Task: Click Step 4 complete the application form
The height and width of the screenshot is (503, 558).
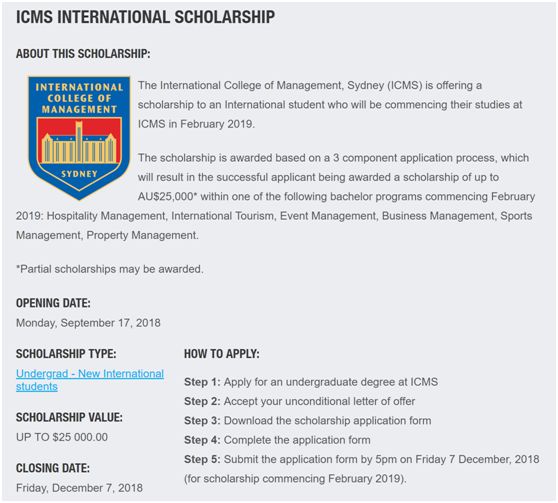Action: click(277, 440)
